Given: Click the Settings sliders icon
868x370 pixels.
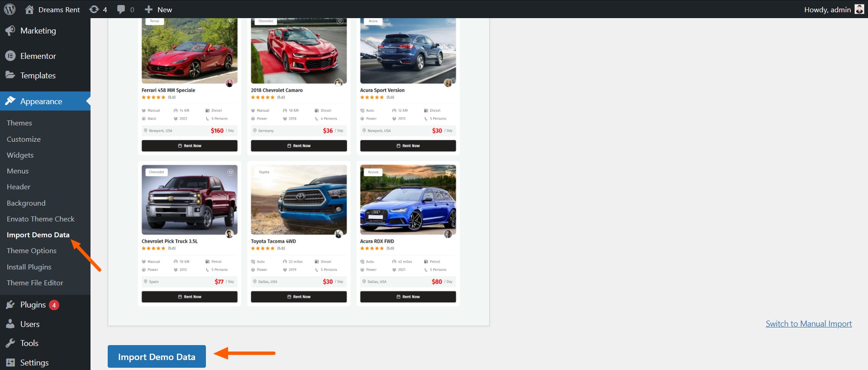Looking at the screenshot, I should click(10, 362).
